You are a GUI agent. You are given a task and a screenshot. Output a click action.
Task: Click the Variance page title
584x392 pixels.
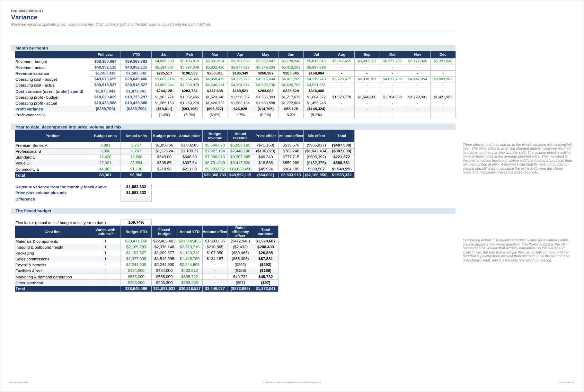click(x=24, y=17)
